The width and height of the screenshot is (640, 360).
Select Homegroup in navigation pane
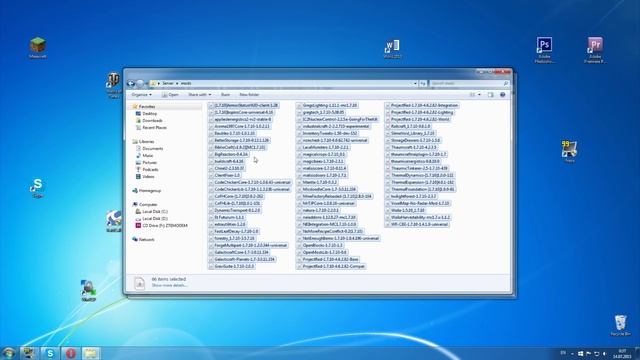click(150, 191)
